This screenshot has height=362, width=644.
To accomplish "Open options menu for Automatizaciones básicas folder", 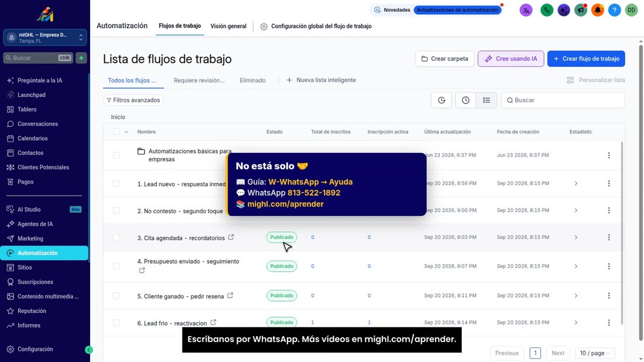I will click(x=609, y=155).
